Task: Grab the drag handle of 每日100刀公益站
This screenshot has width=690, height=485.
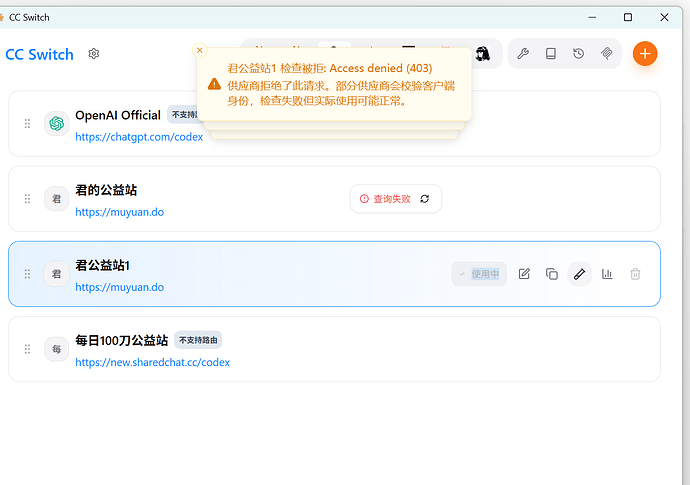Action: coord(27,349)
